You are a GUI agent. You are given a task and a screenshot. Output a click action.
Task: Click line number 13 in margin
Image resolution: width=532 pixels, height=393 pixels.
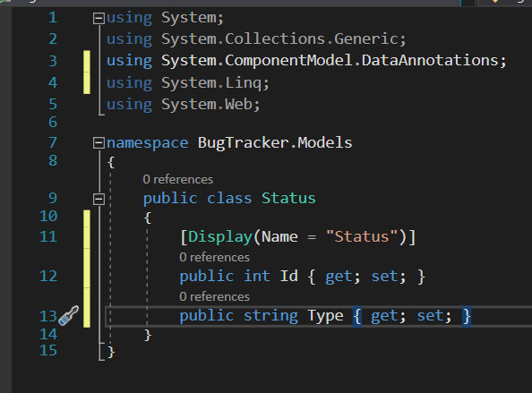48,316
